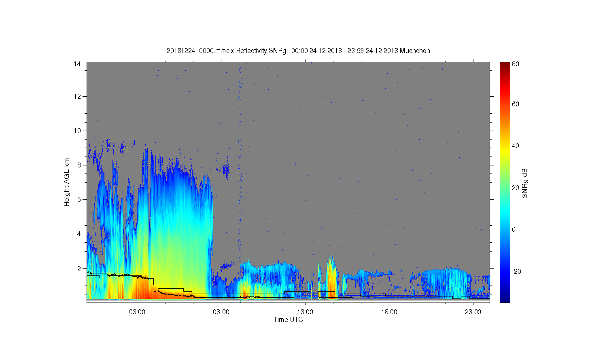Click the 10 km height tick label
607x364 pixels.
tap(77, 131)
